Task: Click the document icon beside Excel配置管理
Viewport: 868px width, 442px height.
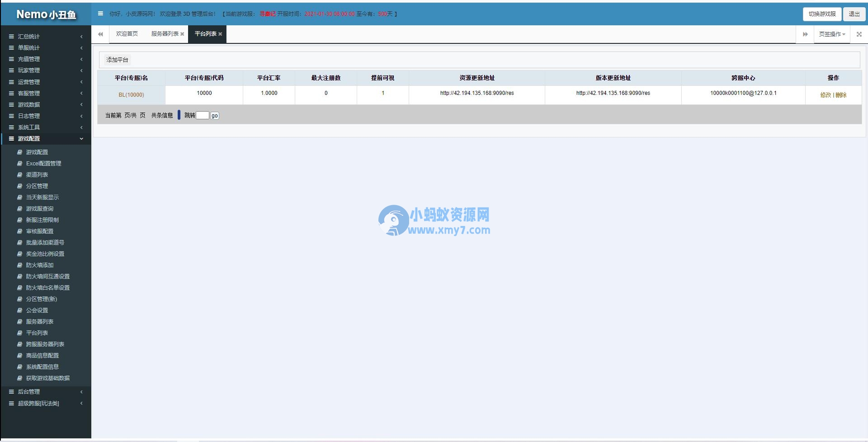Action: point(19,163)
